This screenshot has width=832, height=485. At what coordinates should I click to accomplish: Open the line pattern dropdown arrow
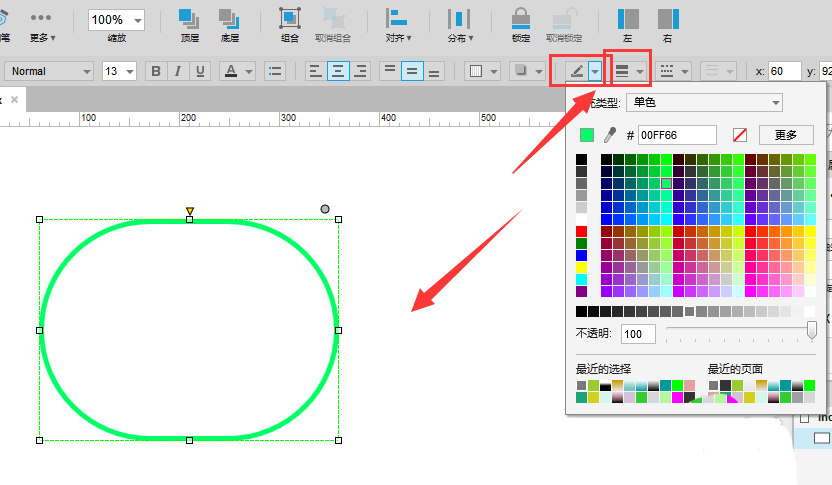pos(685,72)
